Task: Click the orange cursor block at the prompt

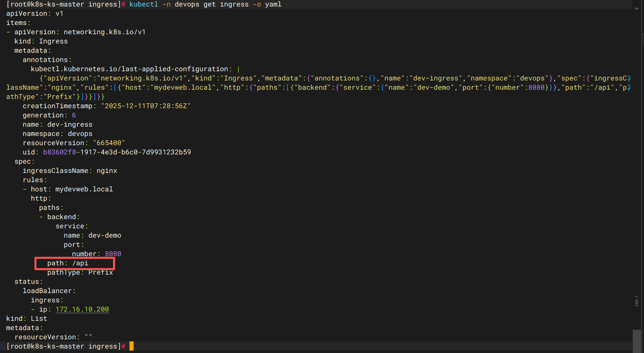Action: [x=132, y=346]
